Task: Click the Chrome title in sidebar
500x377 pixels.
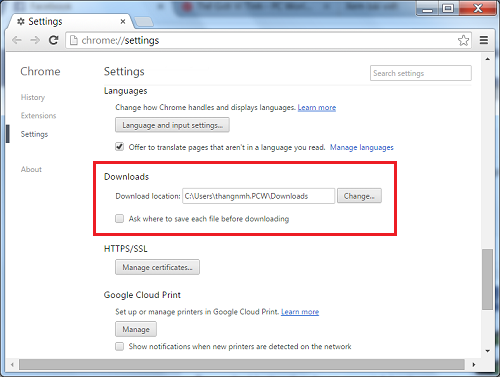Action: [x=40, y=71]
